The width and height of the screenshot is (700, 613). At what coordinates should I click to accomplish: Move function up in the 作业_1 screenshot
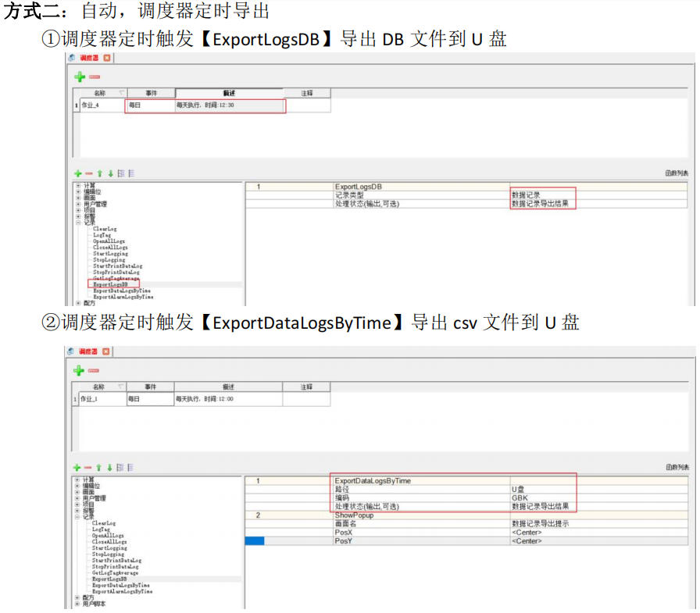click(98, 468)
